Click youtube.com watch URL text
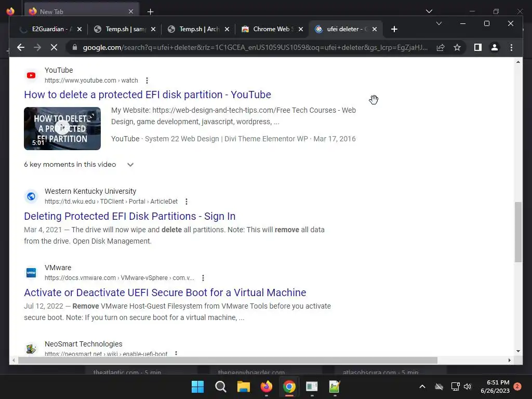Viewport: 532px width, 399px height. (91, 81)
